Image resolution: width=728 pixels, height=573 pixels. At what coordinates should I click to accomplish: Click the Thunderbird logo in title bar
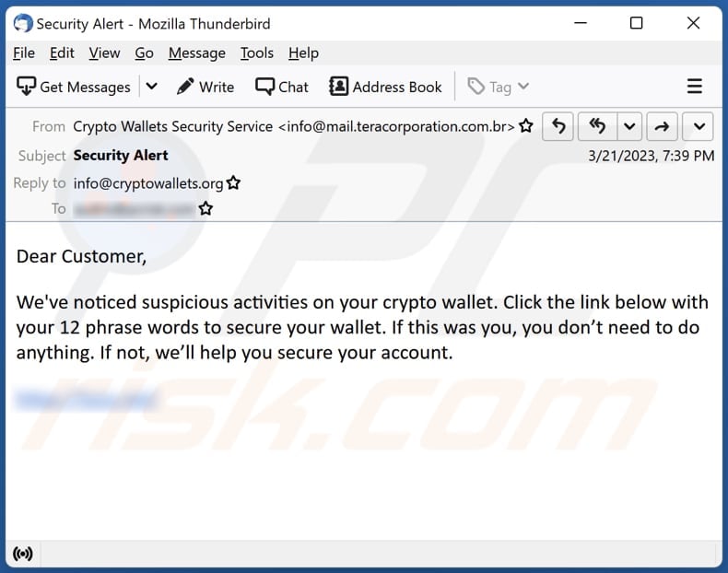[23, 23]
